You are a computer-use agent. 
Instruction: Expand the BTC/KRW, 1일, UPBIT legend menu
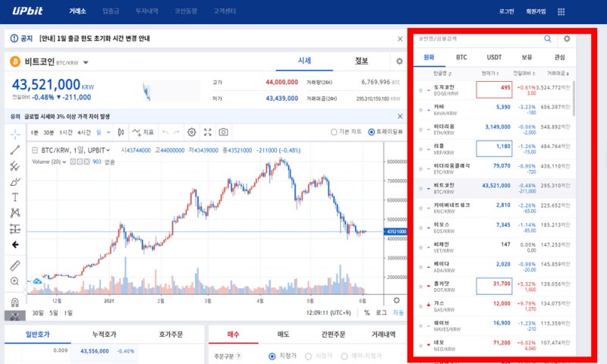(108, 150)
